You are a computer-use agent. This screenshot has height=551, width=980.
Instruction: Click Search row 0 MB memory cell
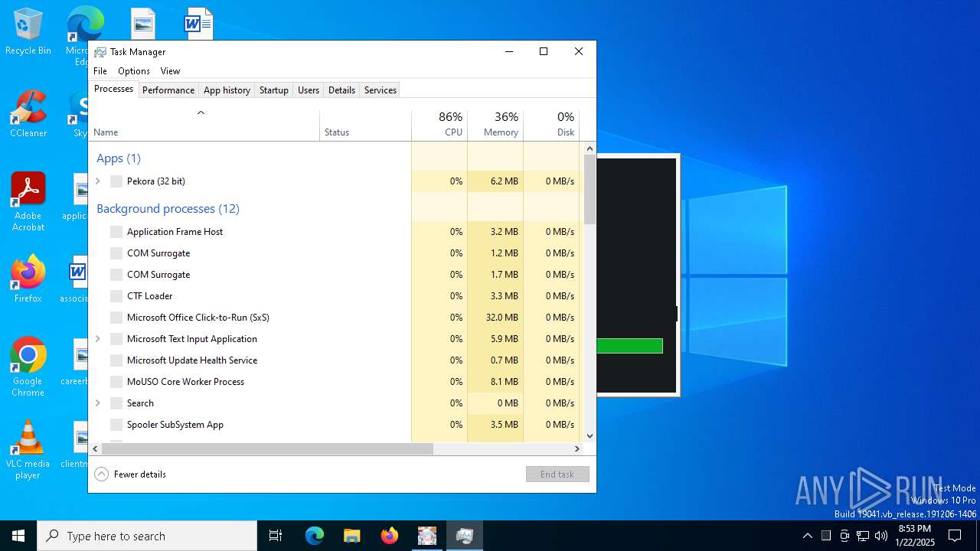click(495, 403)
